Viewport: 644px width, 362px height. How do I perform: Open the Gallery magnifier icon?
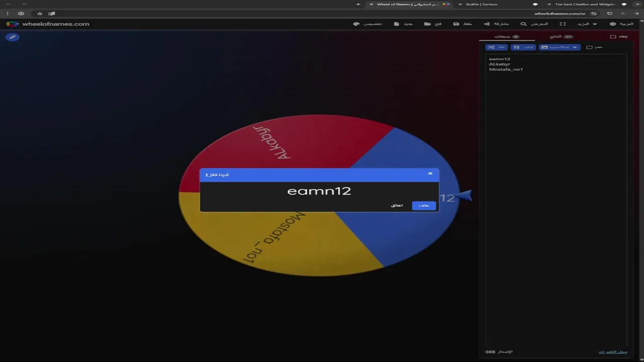(523, 24)
